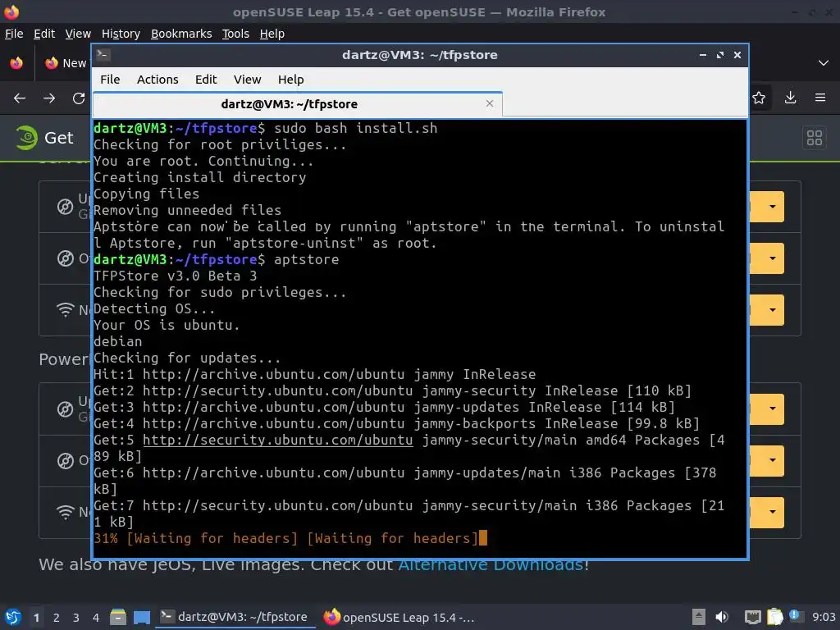840x630 pixels.
Task: Expand the third yellow download dropdown
Action: coord(773,309)
